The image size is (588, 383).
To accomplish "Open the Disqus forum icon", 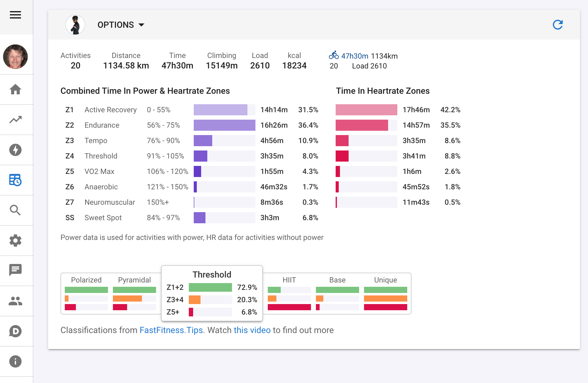I will [15, 331].
